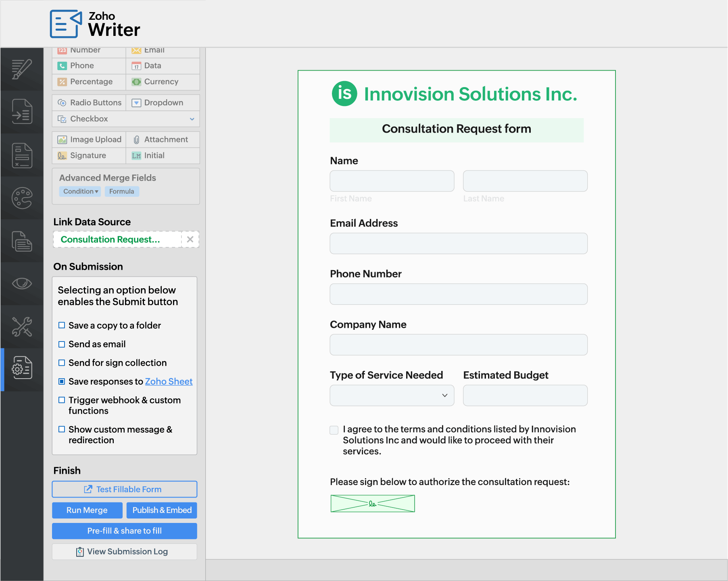Image resolution: width=728 pixels, height=581 pixels.
Task: Click the Email Address input field
Action: pyautogui.click(x=458, y=244)
